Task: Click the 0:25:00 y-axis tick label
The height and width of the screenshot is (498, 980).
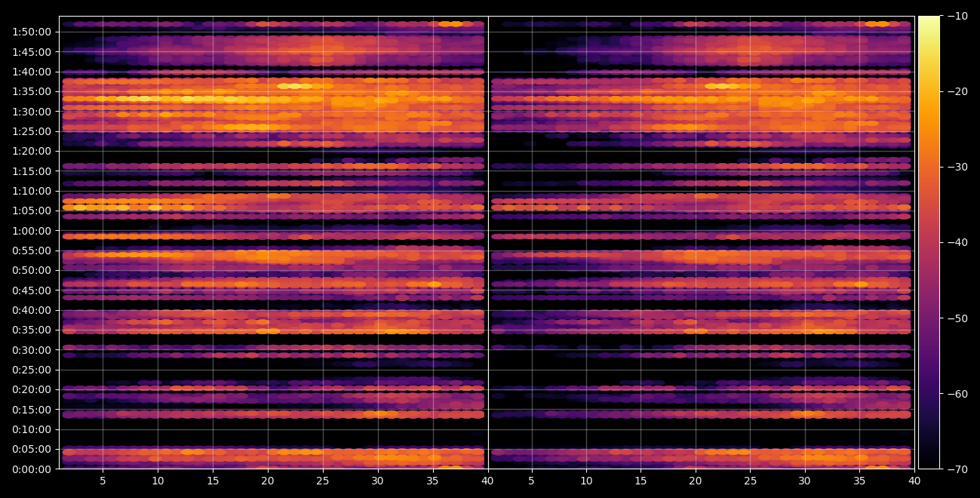Action: (32, 370)
